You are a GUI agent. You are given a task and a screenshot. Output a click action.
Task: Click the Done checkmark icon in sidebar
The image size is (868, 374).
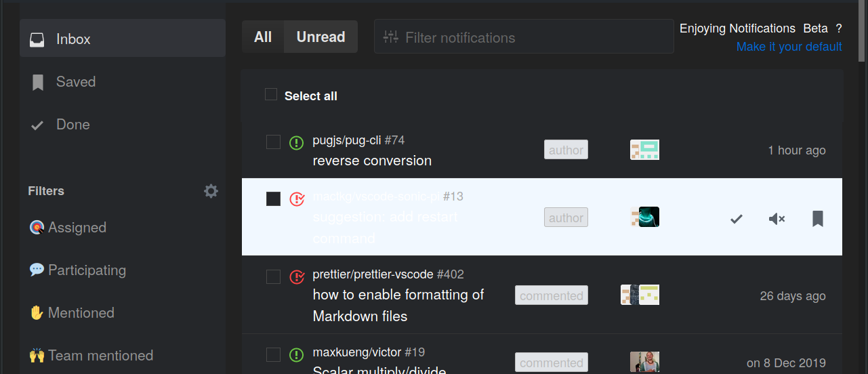point(37,125)
